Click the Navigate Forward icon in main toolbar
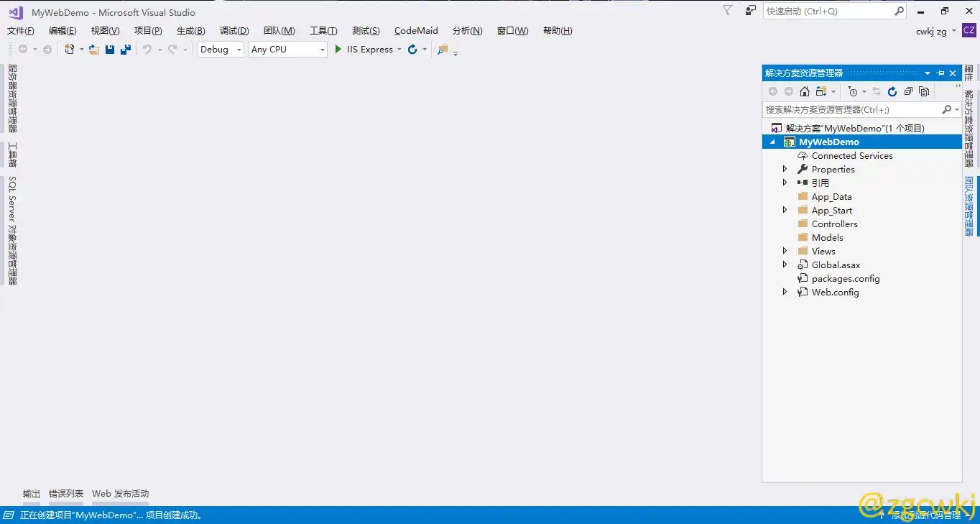 coord(47,50)
